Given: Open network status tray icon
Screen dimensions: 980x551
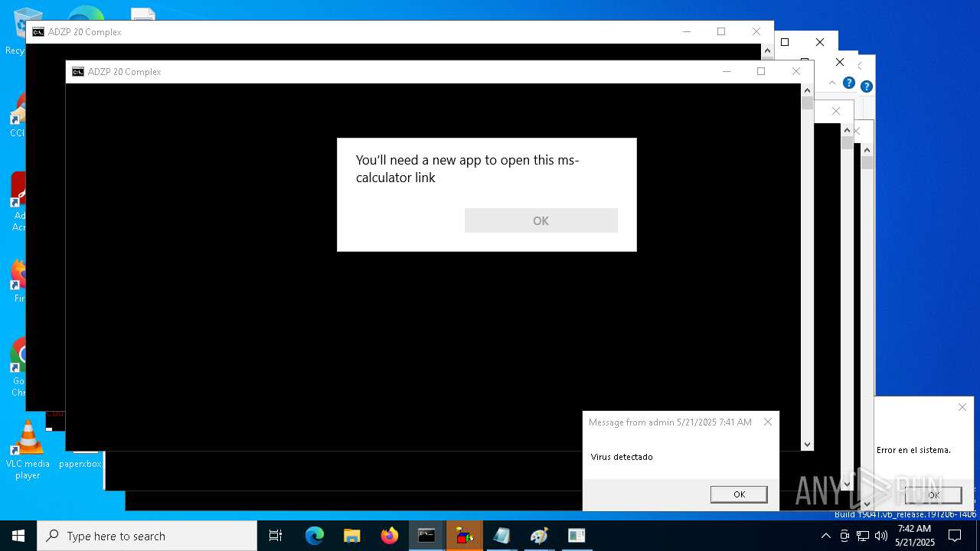Looking at the screenshot, I should 863,536.
